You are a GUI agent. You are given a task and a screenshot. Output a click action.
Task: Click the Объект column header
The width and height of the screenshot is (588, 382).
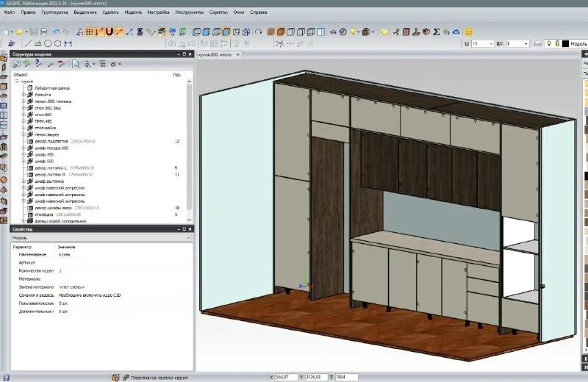tap(21, 75)
